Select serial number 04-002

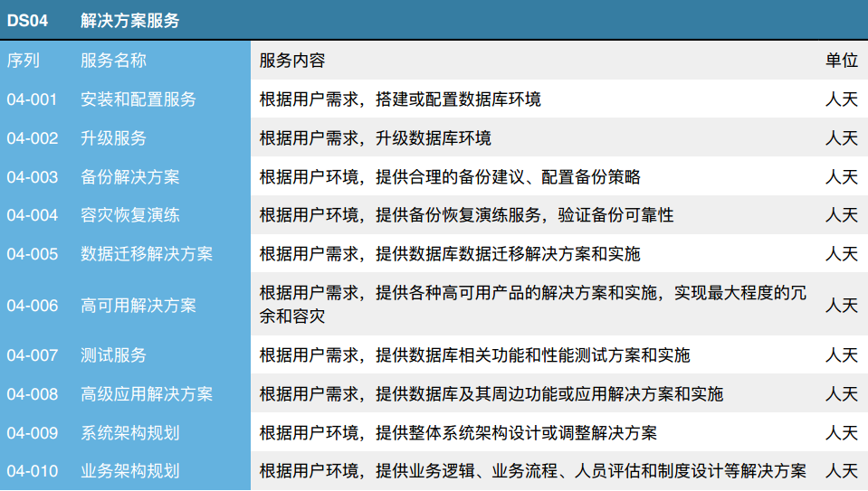[32, 137]
